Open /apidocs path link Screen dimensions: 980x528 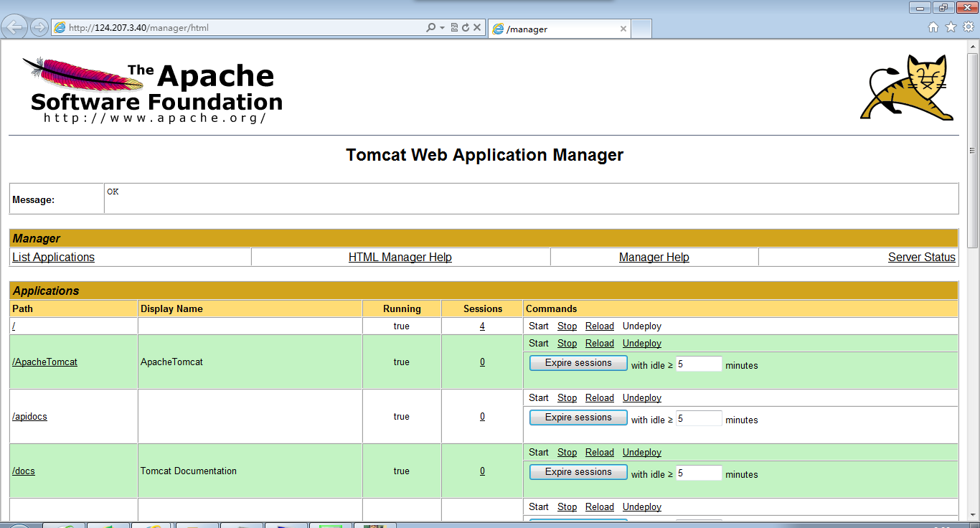[x=29, y=417]
